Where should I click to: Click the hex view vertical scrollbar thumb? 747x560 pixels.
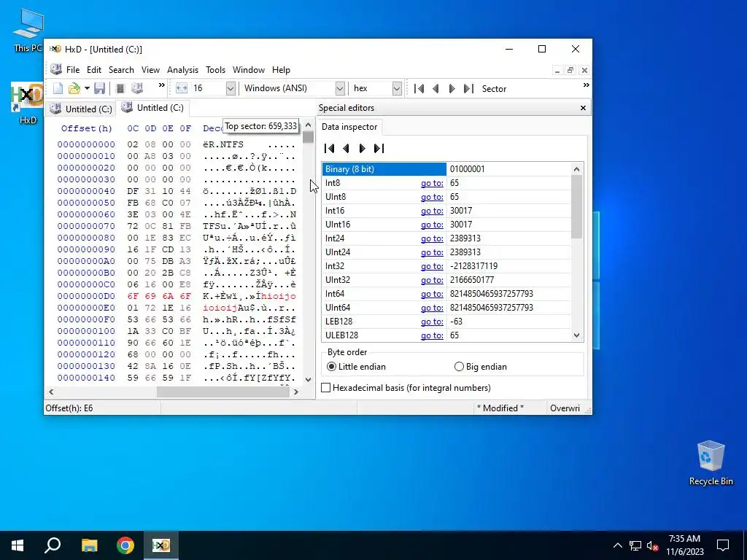pyautogui.click(x=308, y=138)
